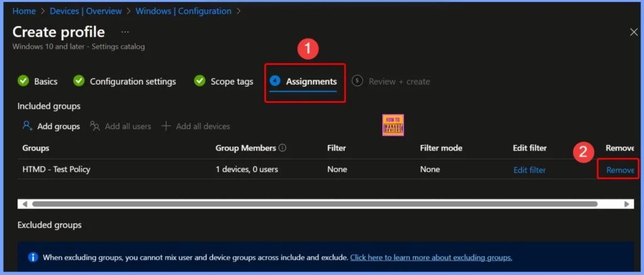Screen dimensions: 644x275
Task: Click the Add groups button
Action: coord(52,126)
